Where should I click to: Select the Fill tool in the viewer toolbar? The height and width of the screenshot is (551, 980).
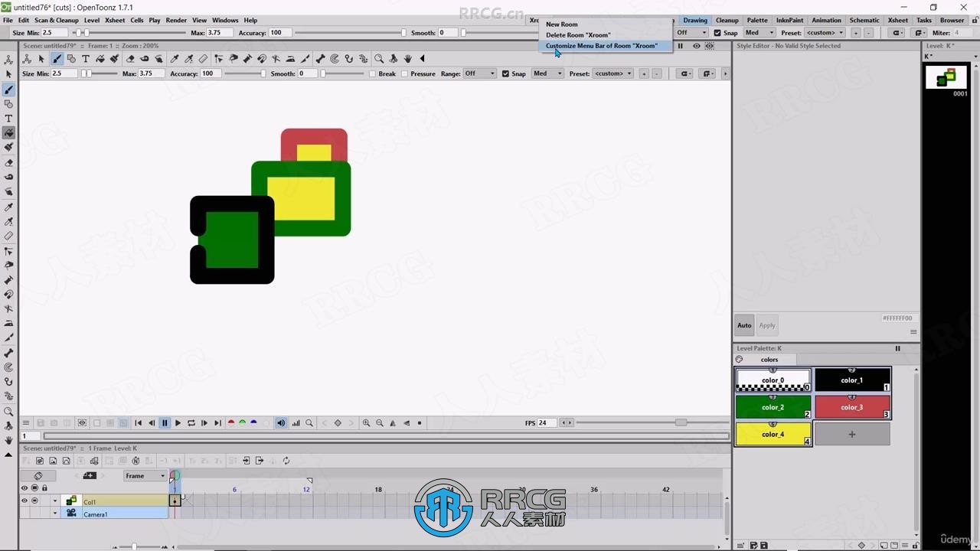point(100,58)
